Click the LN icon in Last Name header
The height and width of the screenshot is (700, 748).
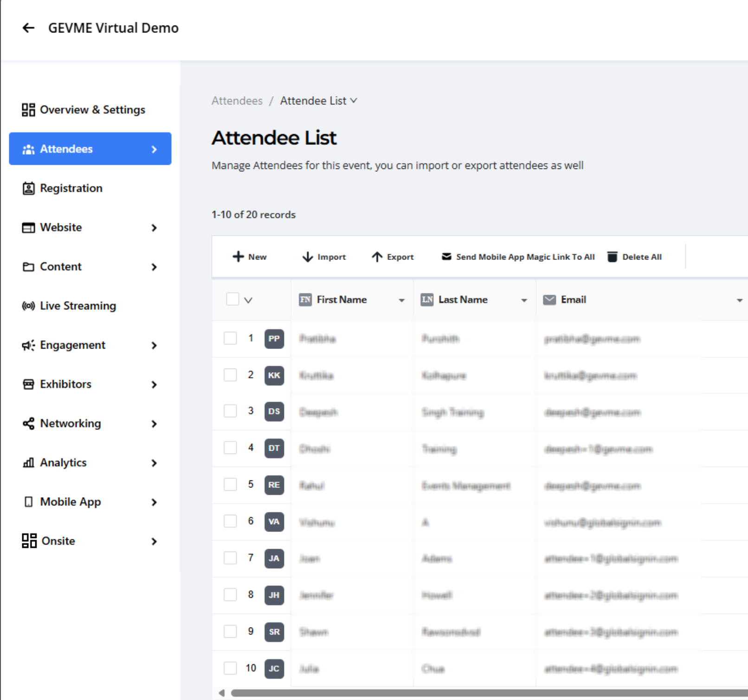point(427,300)
